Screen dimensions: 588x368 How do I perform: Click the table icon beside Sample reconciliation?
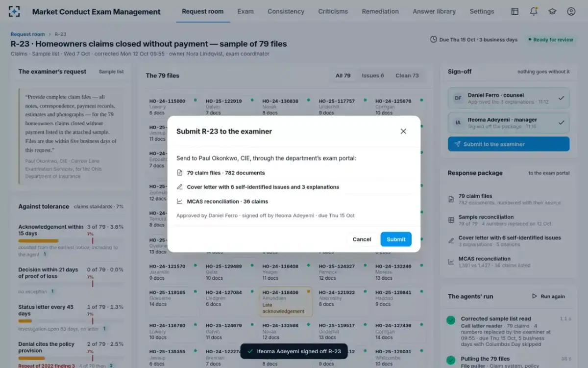tap(451, 220)
